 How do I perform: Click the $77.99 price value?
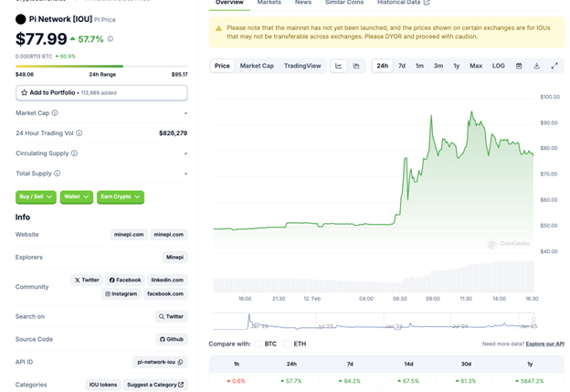coord(41,39)
